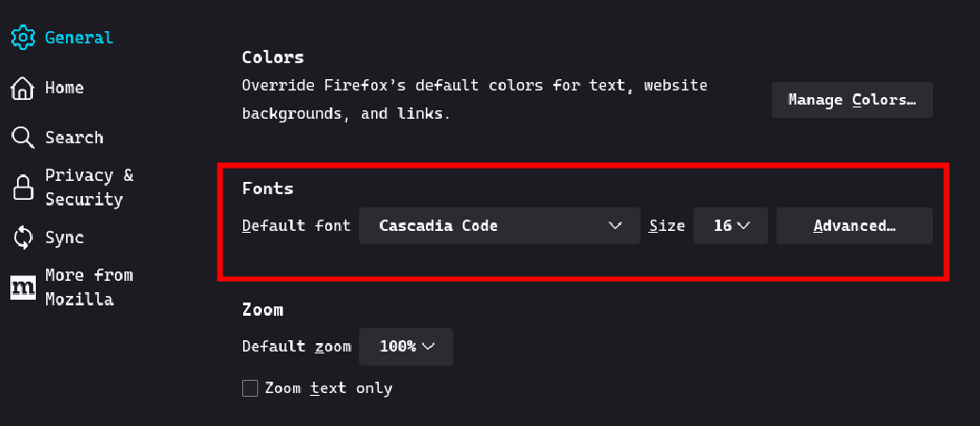Click the Mozilla logo icon
The width and height of the screenshot is (980, 426).
pyautogui.click(x=24, y=287)
